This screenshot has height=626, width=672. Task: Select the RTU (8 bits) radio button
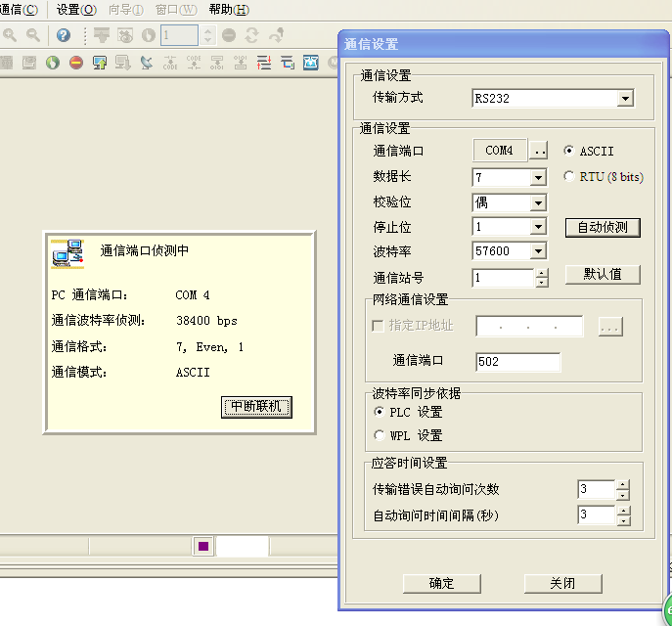coord(569,177)
